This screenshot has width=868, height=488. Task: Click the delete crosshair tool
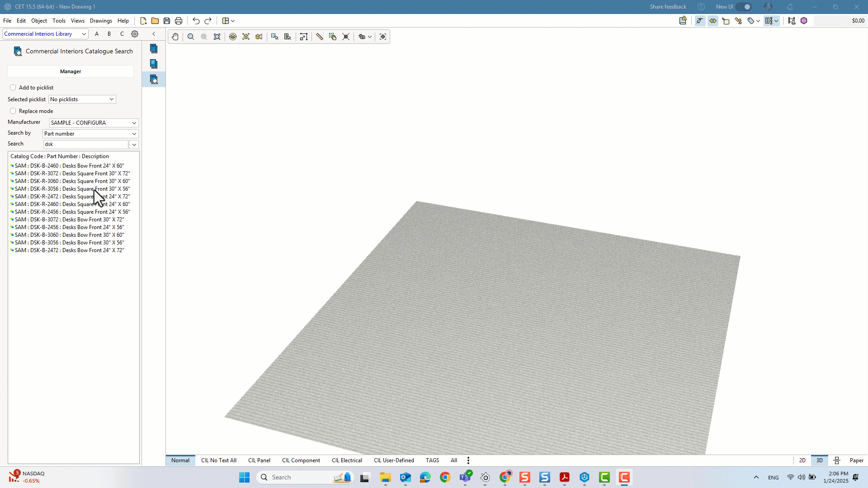346,37
